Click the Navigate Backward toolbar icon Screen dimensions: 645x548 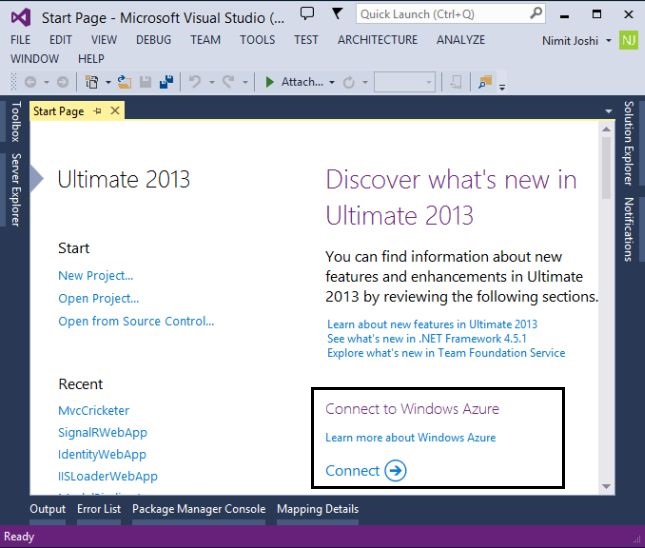tap(30, 82)
